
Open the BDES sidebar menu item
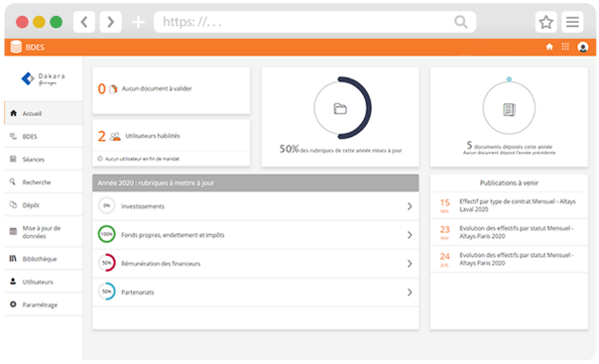[x=44, y=136]
